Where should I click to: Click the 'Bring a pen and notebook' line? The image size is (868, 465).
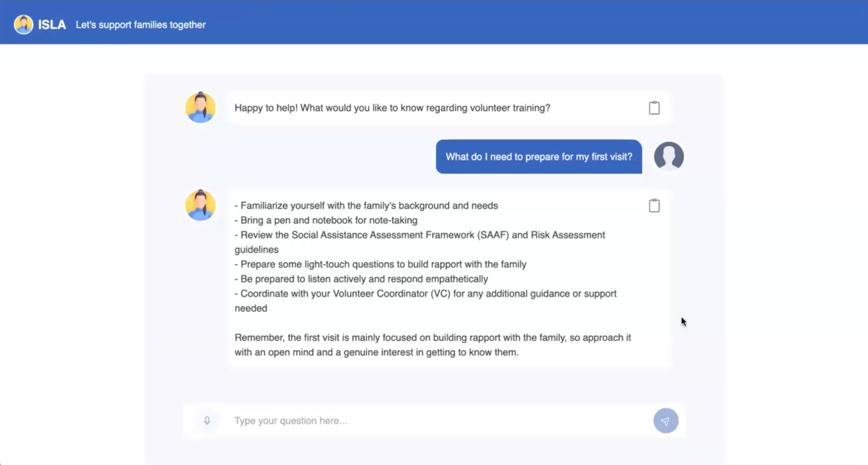[x=326, y=220]
